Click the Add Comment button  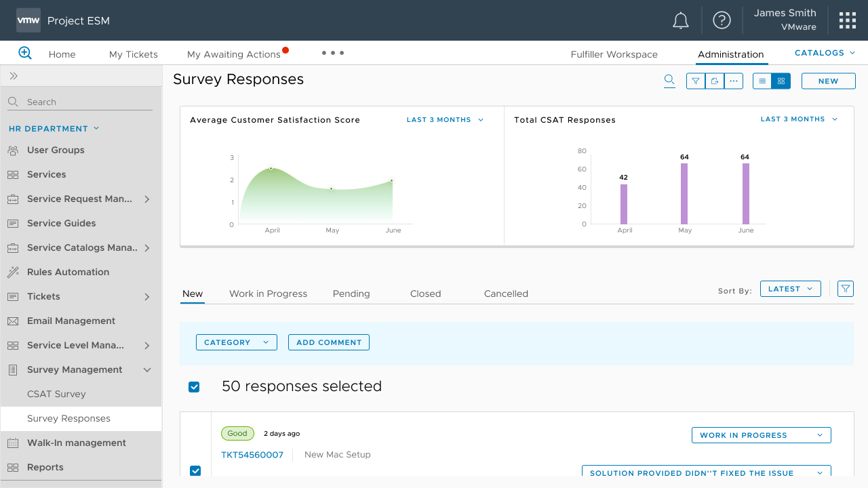(x=329, y=342)
